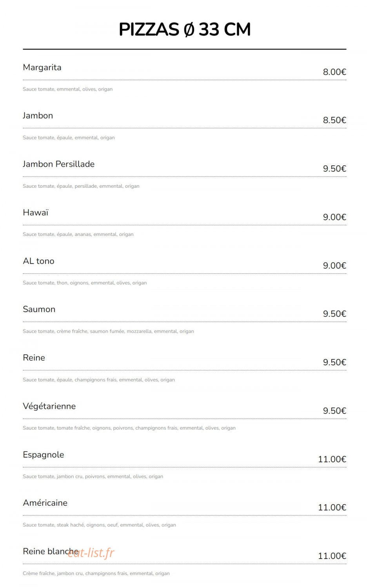
Task: Click the Végétarienne pizza title
Action: tap(49, 406)
